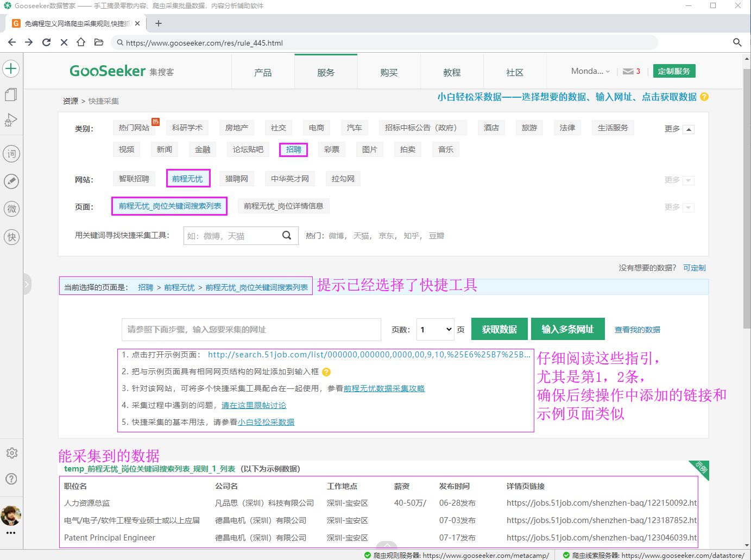Screen dimensions: 751x560
Task: Click the pencil edit sidebar icon
Action: coord(11,181)
